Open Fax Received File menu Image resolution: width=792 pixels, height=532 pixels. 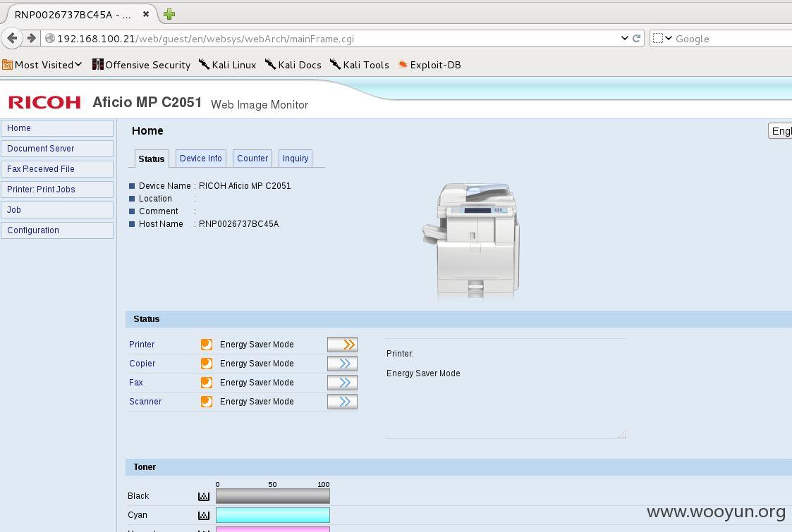click(57, 169)
